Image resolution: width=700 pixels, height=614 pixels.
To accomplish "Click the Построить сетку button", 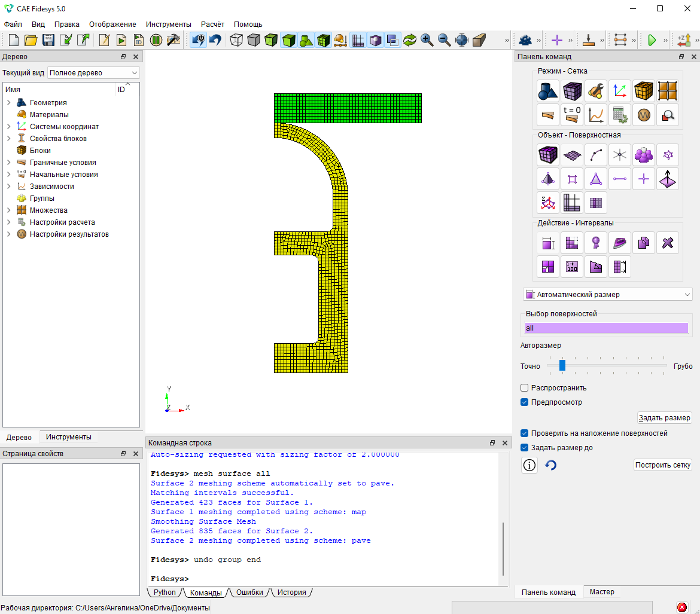I will click(663, 465).
